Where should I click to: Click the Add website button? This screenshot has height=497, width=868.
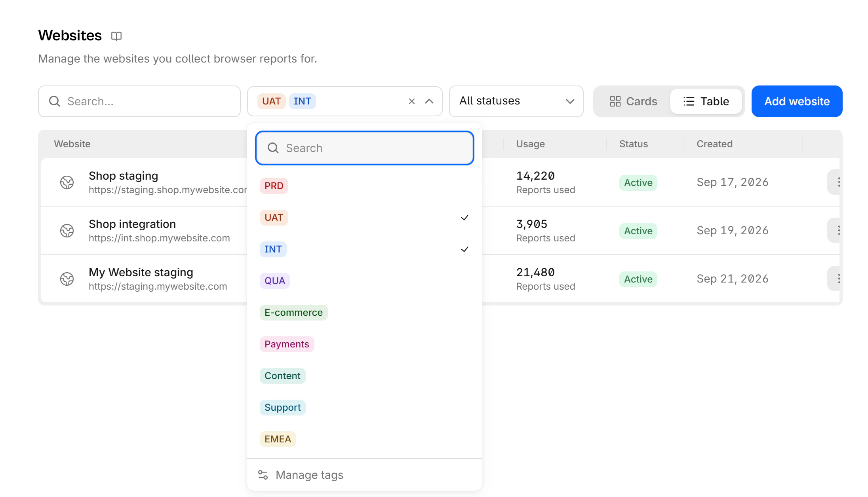tap(797, 101)
